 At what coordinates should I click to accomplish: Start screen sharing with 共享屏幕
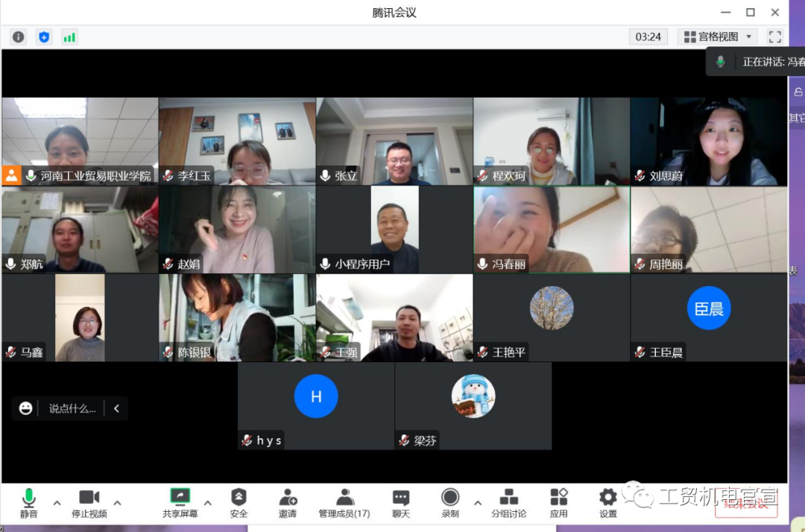coord(180,503)
